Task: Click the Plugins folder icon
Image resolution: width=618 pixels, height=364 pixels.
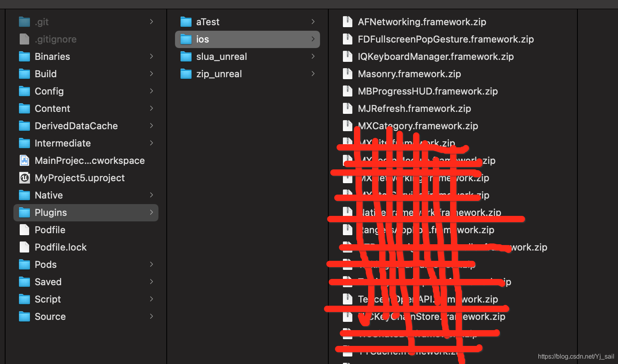Action: (24, 212)
